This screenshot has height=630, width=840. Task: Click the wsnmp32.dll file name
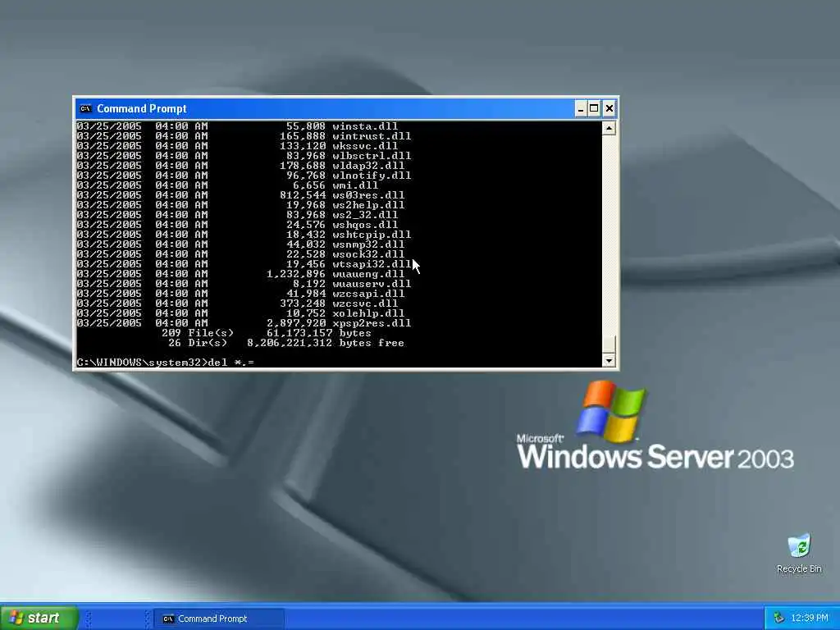(x=368, y=244)
